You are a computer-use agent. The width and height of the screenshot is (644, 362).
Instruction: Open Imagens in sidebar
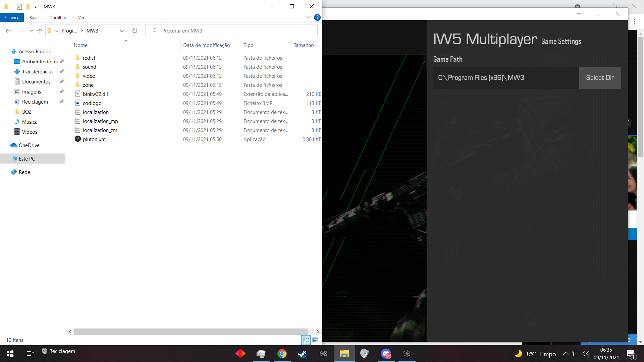[31, 92]
